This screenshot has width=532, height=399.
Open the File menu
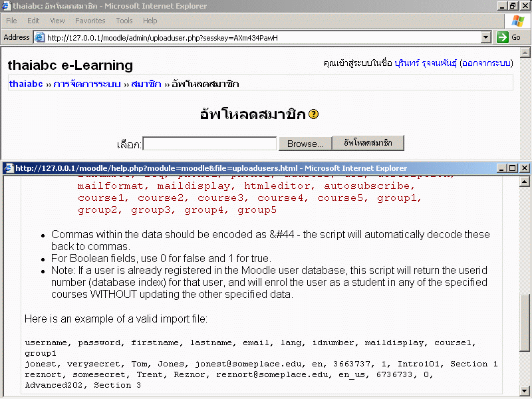[12, 21]
